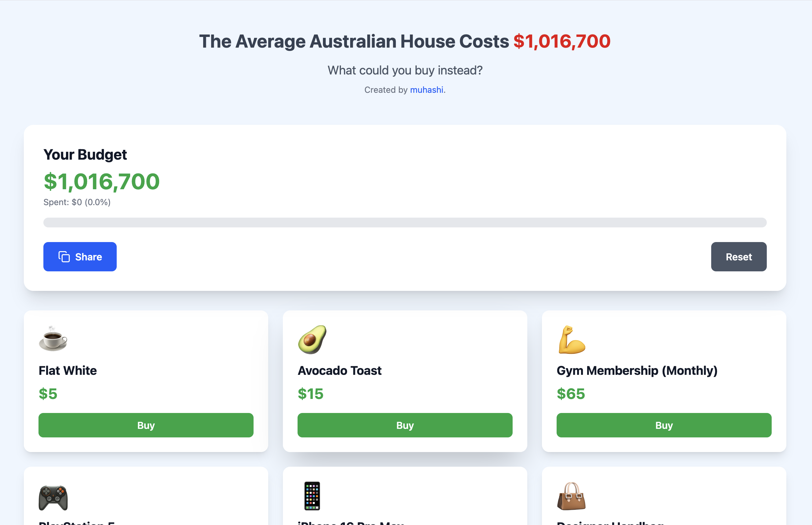
Task: Buy the Flat White for $5
Action: pos(146,425)
